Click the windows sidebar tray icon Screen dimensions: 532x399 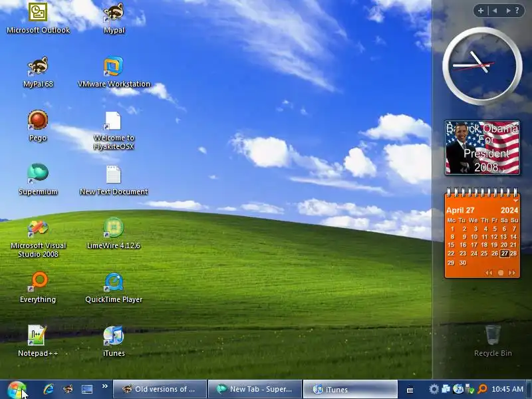(446, 389)
